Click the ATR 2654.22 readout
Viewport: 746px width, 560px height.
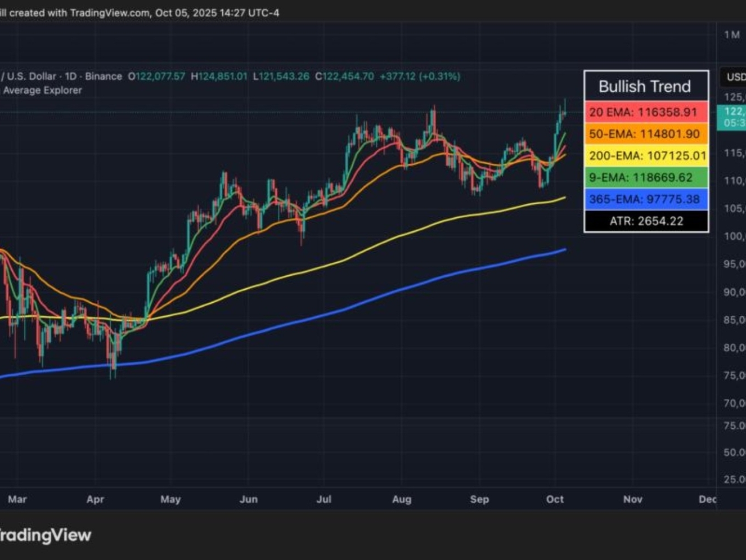click(645, 221)
